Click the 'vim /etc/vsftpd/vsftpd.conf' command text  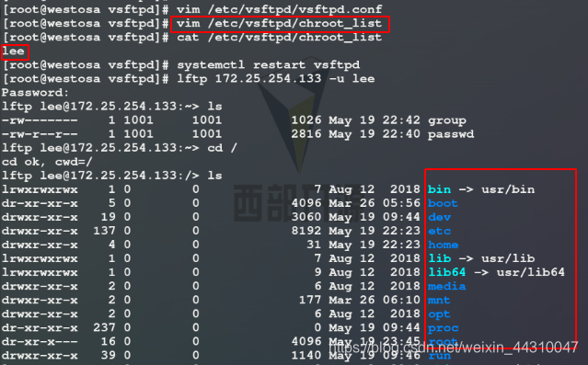(280, 9)
